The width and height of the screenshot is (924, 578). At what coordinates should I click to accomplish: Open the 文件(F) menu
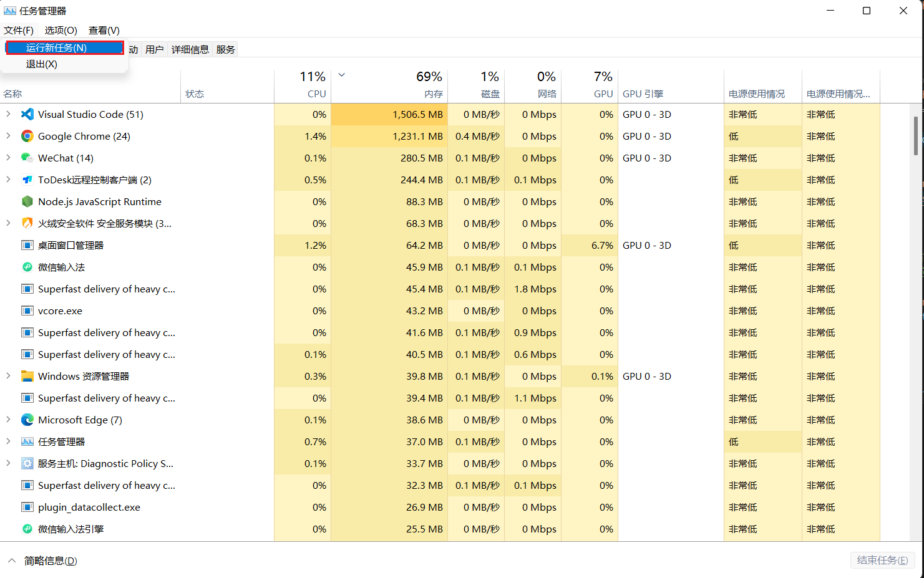click(x=19, y=30)
